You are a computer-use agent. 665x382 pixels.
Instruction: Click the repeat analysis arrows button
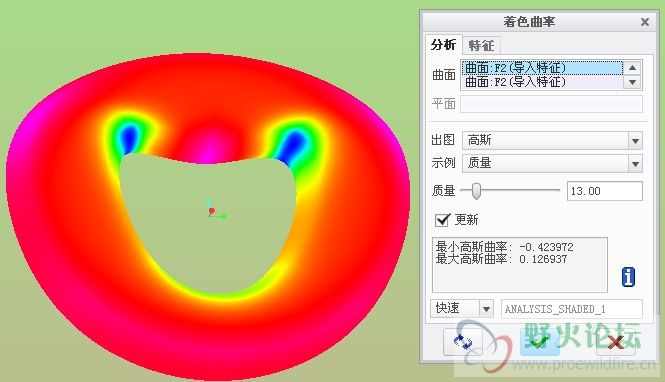pyautogui.click(x=463, y=341)
